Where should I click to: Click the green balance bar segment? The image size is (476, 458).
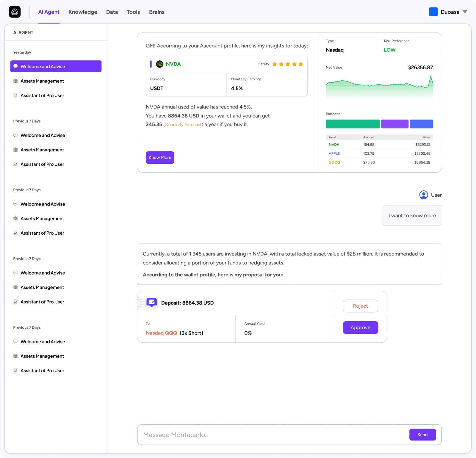click(353, 124)
